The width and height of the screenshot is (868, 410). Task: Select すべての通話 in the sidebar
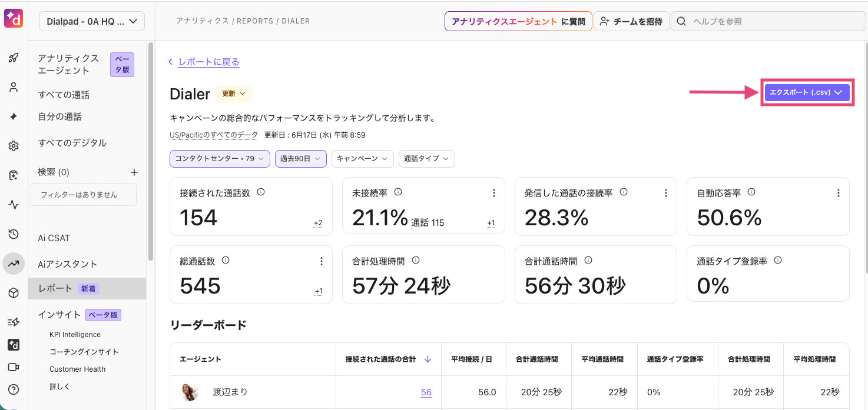tap(64, 95)
